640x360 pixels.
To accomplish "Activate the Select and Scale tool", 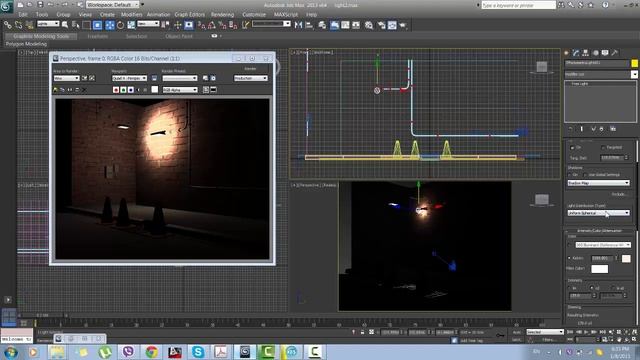I will click(x=131, y=25).
